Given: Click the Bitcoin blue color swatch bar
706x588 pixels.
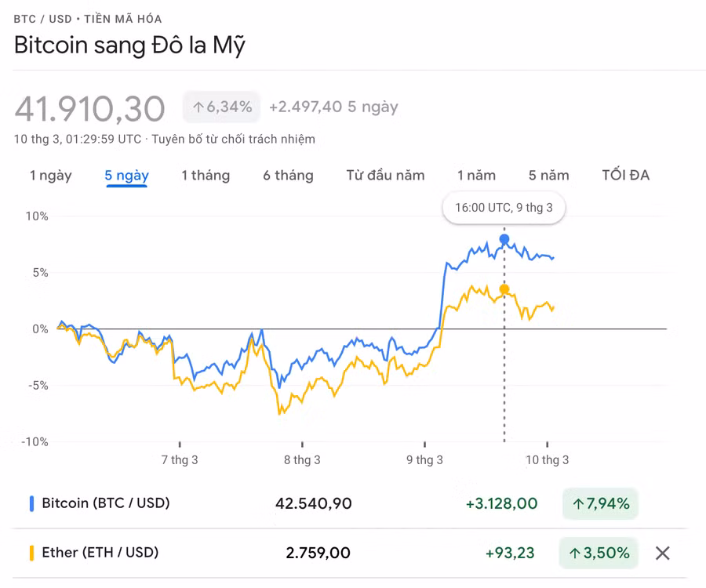Looking at the screenshot, I should pyautogui.click(x=30, y=504).
